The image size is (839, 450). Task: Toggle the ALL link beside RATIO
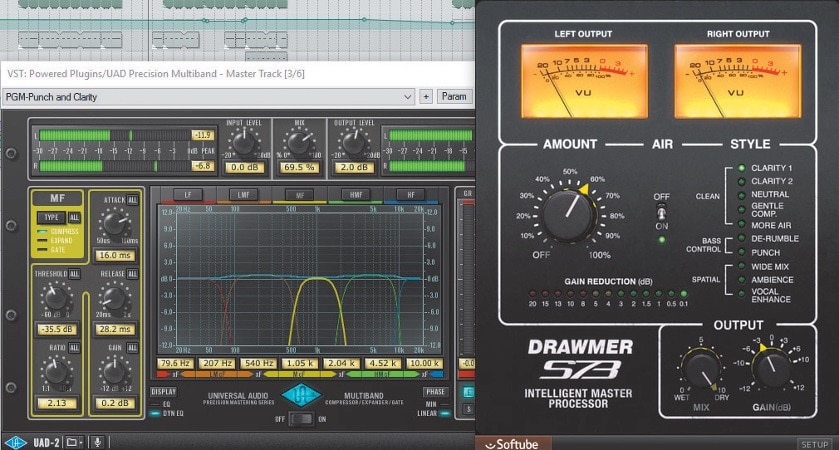pyautogui.click(x=74, y=348)
